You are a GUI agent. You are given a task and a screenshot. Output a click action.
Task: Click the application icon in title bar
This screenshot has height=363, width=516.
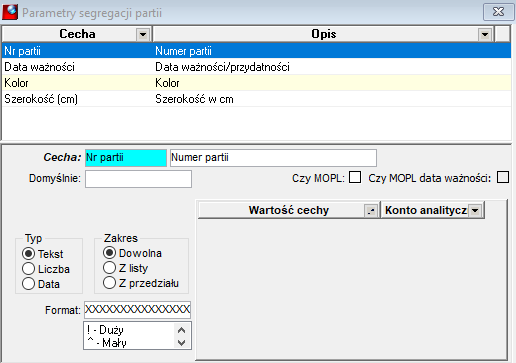click(10, 12)
